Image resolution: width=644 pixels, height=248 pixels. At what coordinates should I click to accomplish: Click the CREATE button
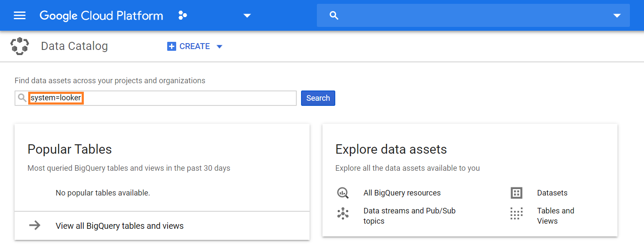195,46
